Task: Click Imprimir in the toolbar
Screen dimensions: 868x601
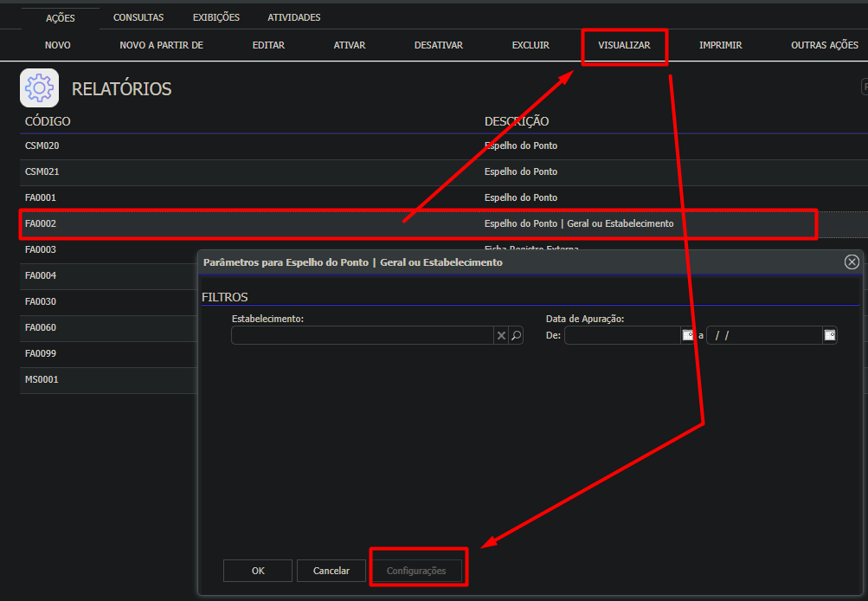Action: pos(720,45)
